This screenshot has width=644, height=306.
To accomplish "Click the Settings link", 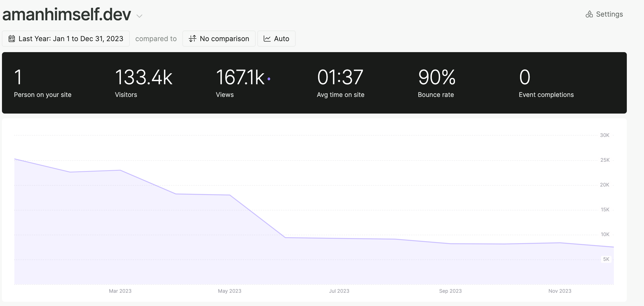I will click(x=609, y=14).
